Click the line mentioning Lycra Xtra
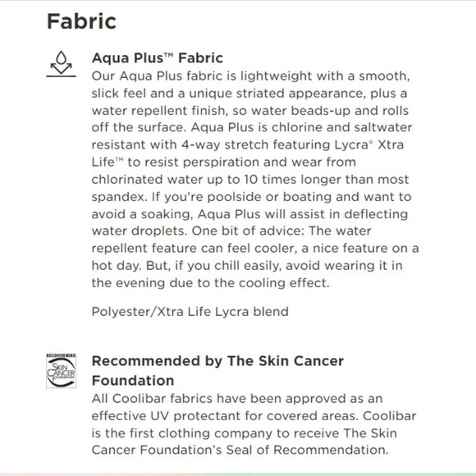 (248, 144)
